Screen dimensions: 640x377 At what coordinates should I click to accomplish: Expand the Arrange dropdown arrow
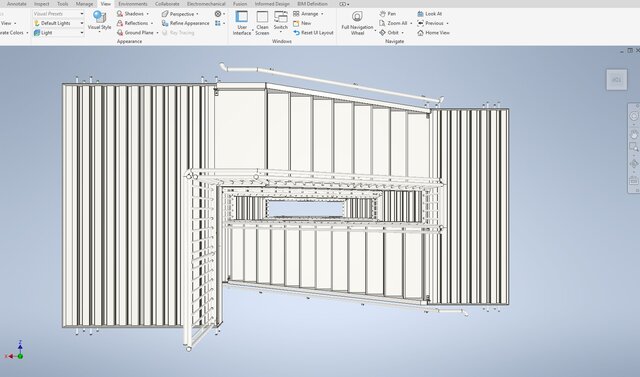[322, 14]
